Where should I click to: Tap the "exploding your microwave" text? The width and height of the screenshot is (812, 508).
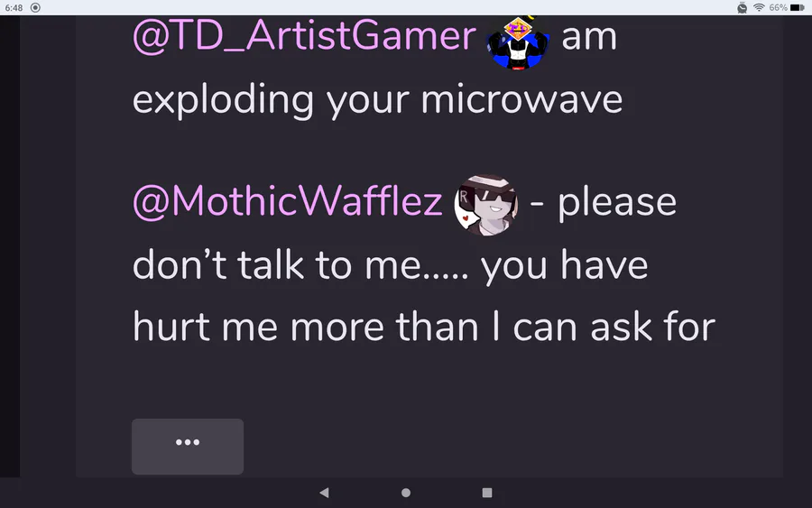(377, 100)
